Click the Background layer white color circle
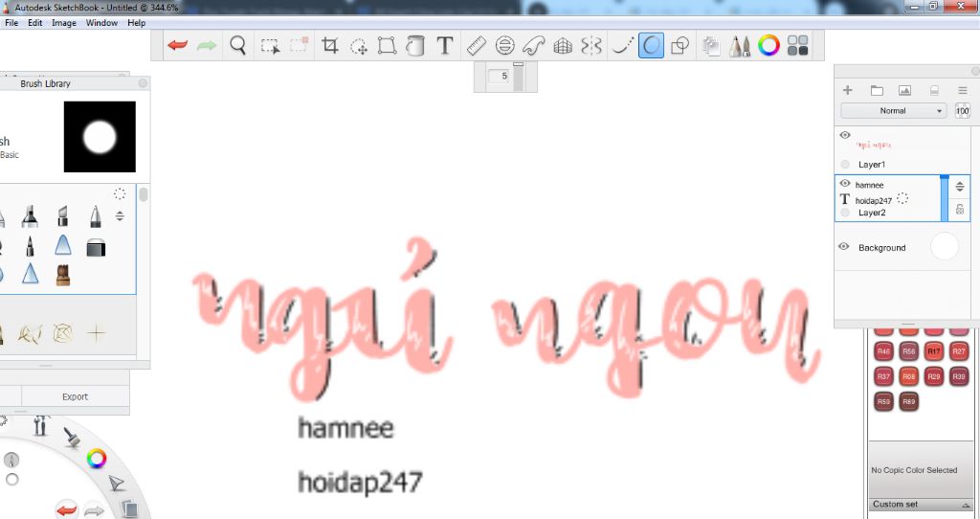980x519 pixels. coord(944,246)
